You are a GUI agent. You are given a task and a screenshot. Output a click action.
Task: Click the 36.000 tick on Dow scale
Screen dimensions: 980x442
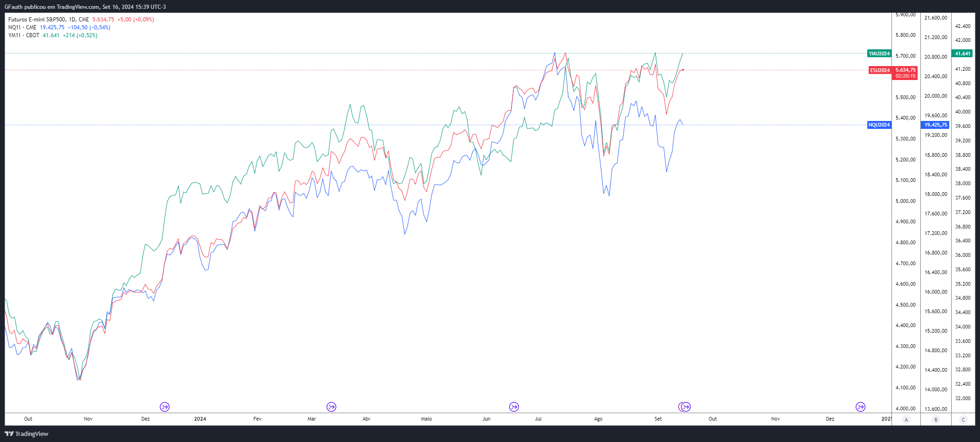963,255
